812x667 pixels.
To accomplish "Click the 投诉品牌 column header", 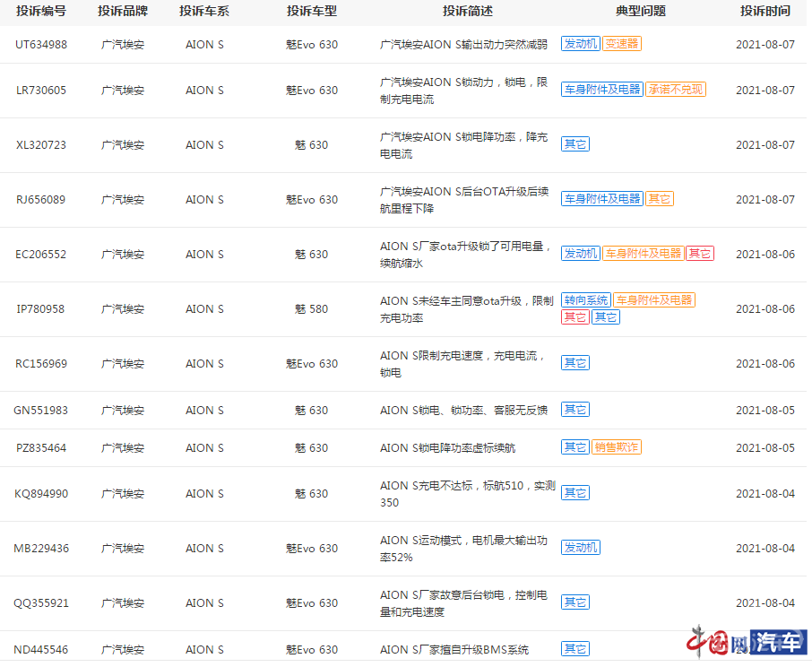I will click(123, 11).
